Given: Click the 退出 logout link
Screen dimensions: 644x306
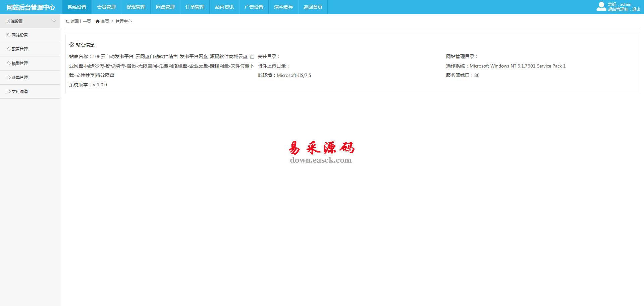Looking at the screenshot, I should tap(636, 9).
